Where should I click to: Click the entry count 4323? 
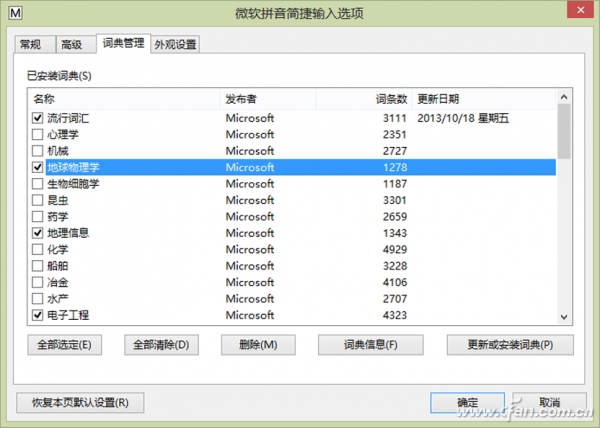click(395, 315)
